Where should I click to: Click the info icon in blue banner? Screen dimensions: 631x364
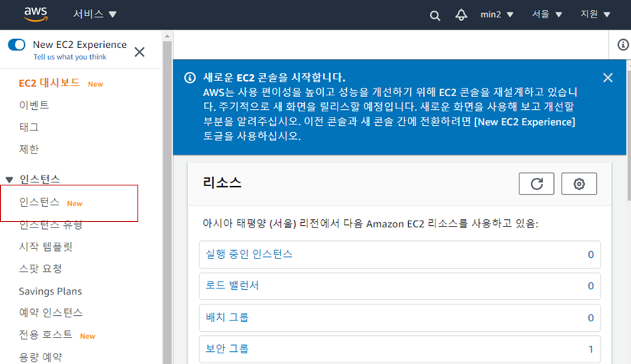[189, 78]
